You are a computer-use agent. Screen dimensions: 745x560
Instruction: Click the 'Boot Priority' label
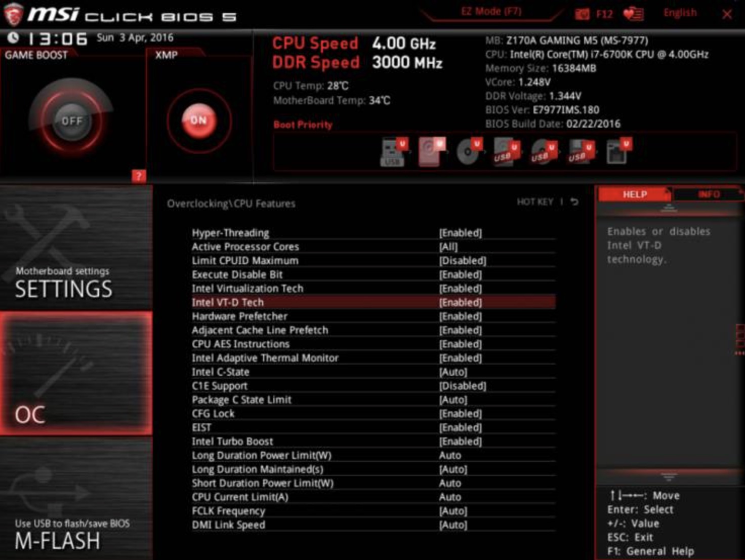[x=303, y=125]
